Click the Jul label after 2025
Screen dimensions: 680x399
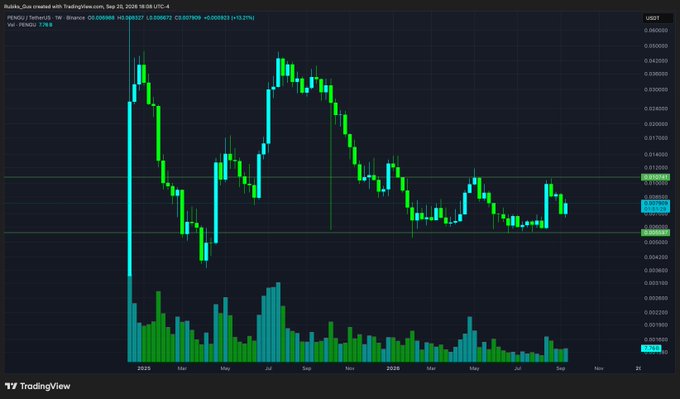point(268,368)
